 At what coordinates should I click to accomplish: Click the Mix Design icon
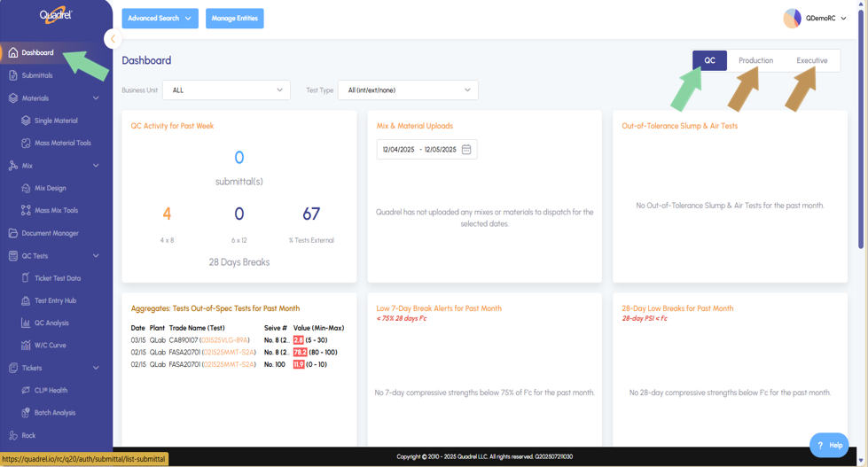coord(26,188)
